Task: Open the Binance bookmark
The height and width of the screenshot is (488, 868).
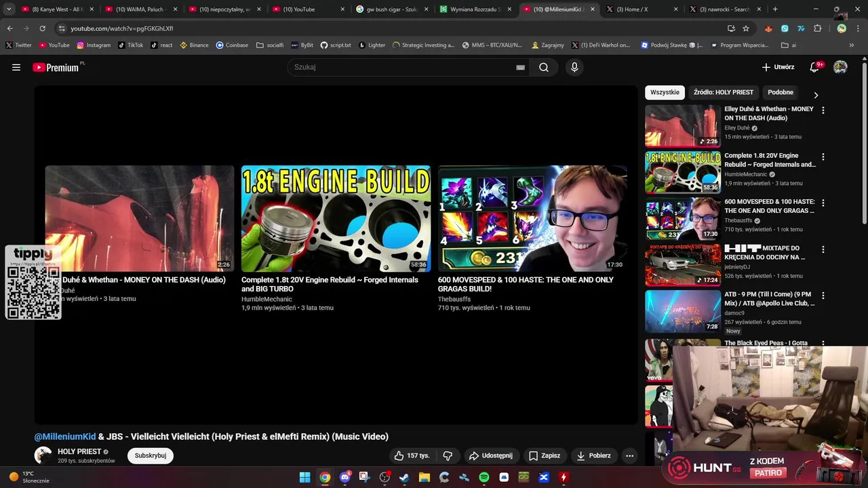Action: [194, 45]
